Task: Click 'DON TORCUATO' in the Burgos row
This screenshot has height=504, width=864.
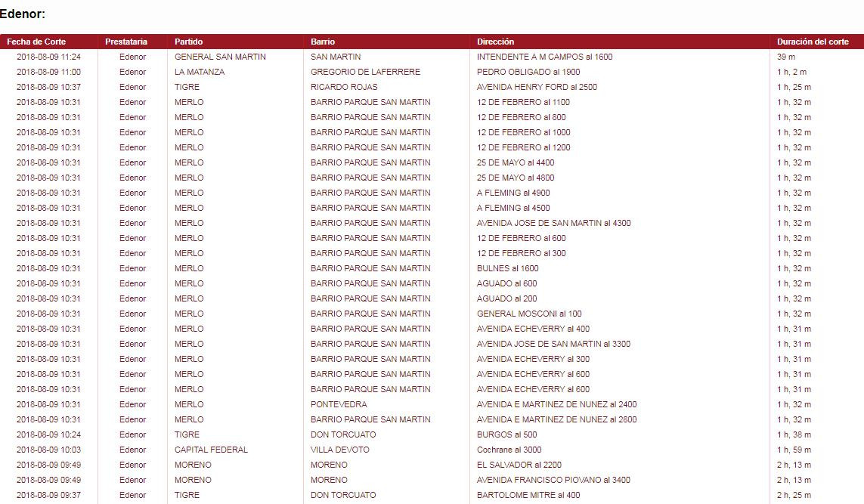Action: point(343,434)
